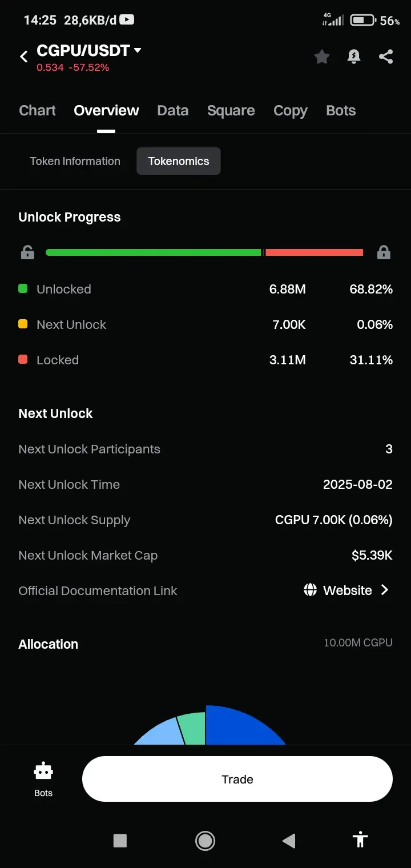Tap the Unlock Progress heading
The height and width of the screenshot is (868, 411).
click(70, 217)
